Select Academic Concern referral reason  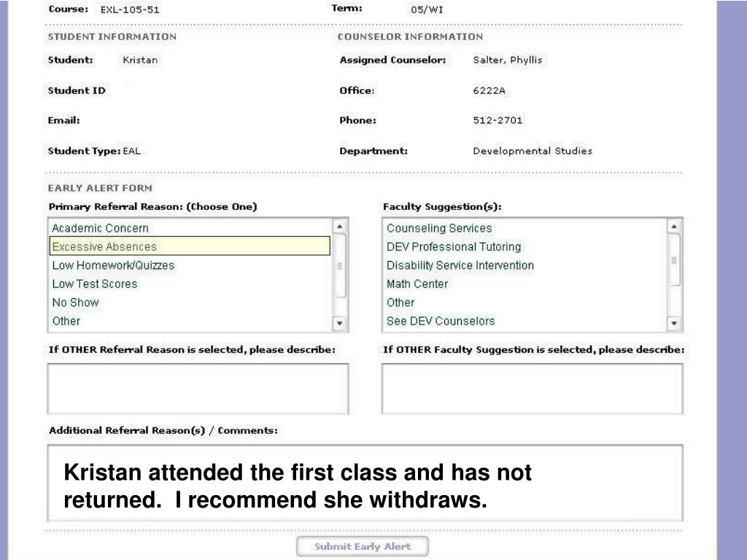pos(190,228)
